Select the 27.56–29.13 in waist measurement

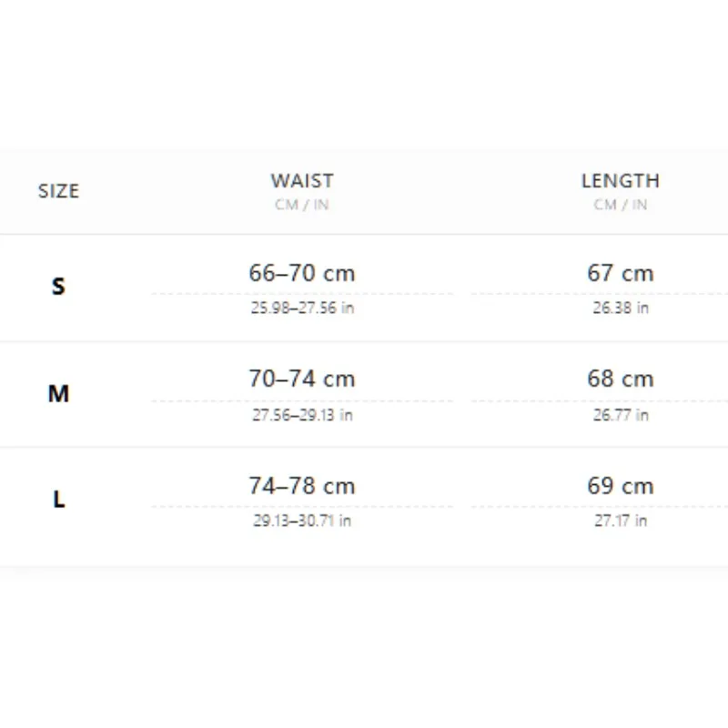303,415
